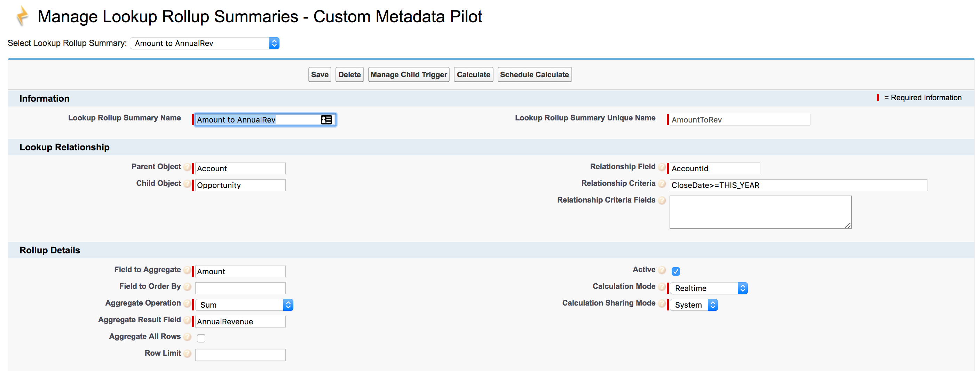Click the Manage Child Trigger button
This screenshot has height=371, width=980.
(x=409, y=74)
